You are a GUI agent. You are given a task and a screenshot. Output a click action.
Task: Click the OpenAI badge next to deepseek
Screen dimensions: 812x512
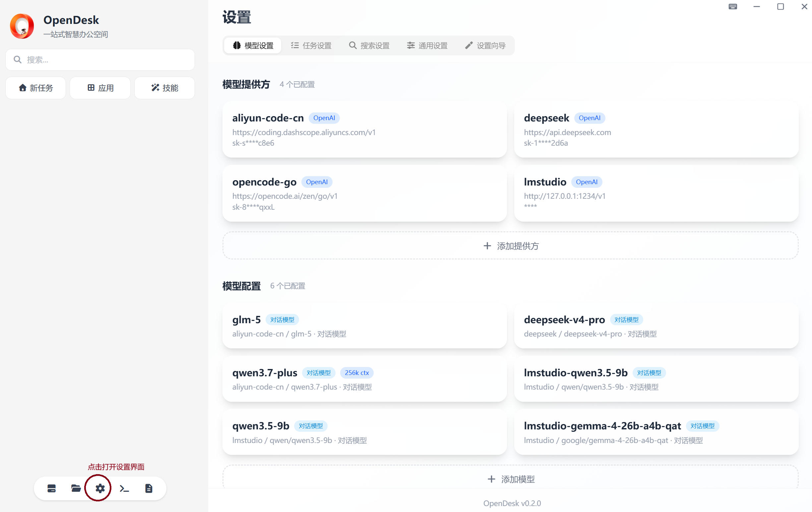590,118
